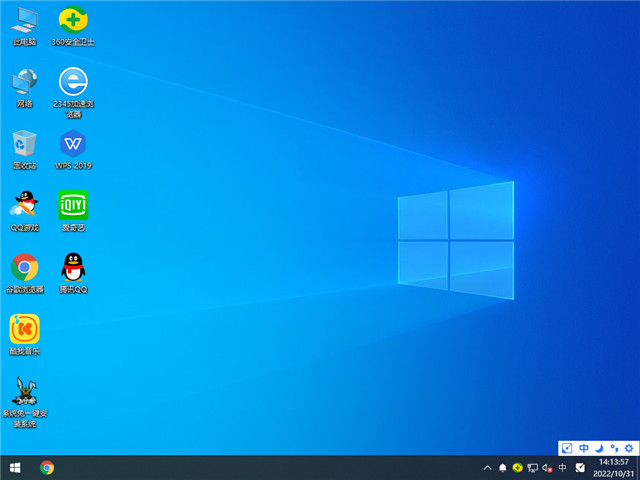
Task: Select the 腾讯QQ penguin icon
Action: coord(72,268)
